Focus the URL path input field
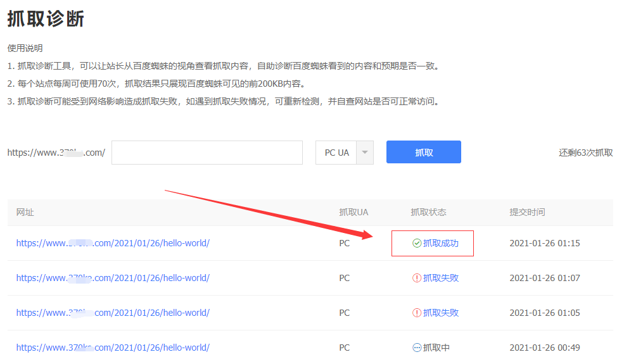624x364 pixels. (x=207, y=153)
